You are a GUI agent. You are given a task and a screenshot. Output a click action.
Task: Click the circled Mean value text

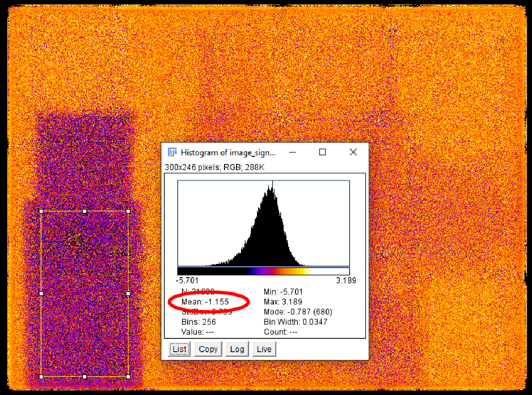205,302
